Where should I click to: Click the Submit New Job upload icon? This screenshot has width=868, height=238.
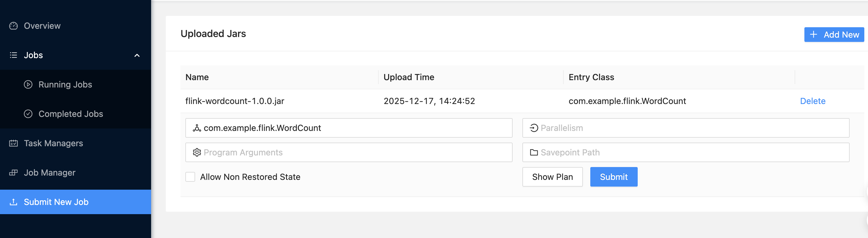13,202
